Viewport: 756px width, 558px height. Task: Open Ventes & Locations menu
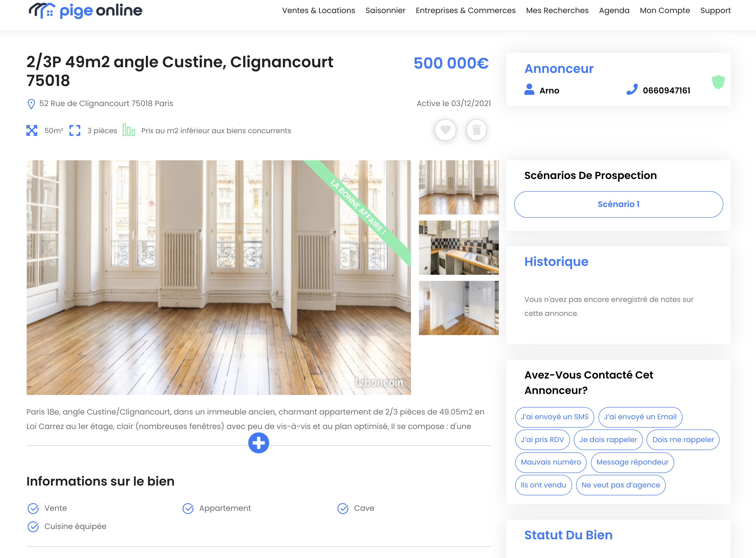(319, 11)
